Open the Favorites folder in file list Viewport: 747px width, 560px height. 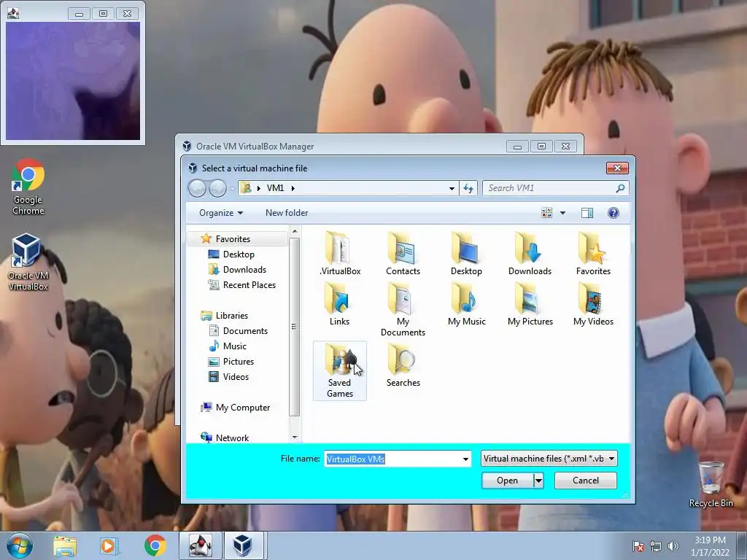tap(593, 253)
